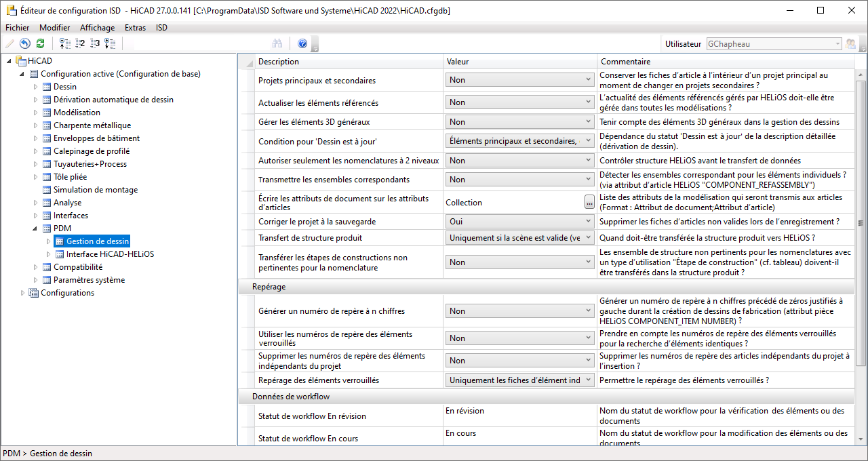
Task: Click the blue undo arrow icon
Action: (25, 44)
